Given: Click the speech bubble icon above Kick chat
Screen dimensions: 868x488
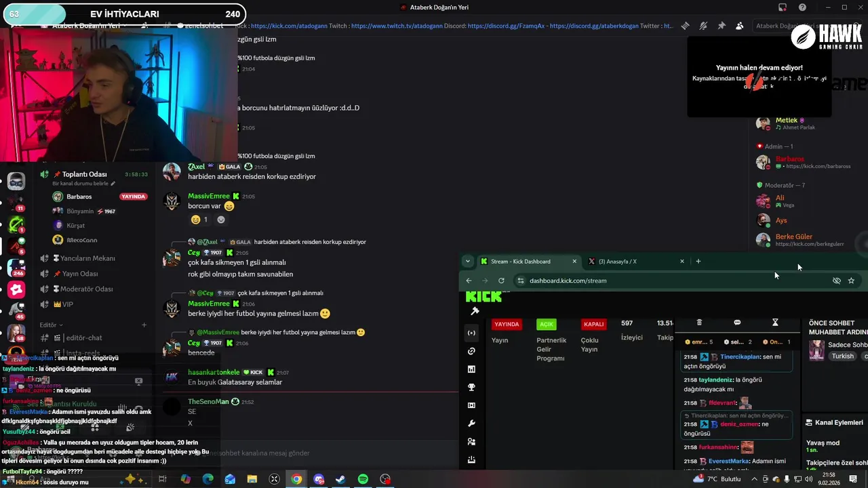Looking at the screenshot, I should point(737,323).
